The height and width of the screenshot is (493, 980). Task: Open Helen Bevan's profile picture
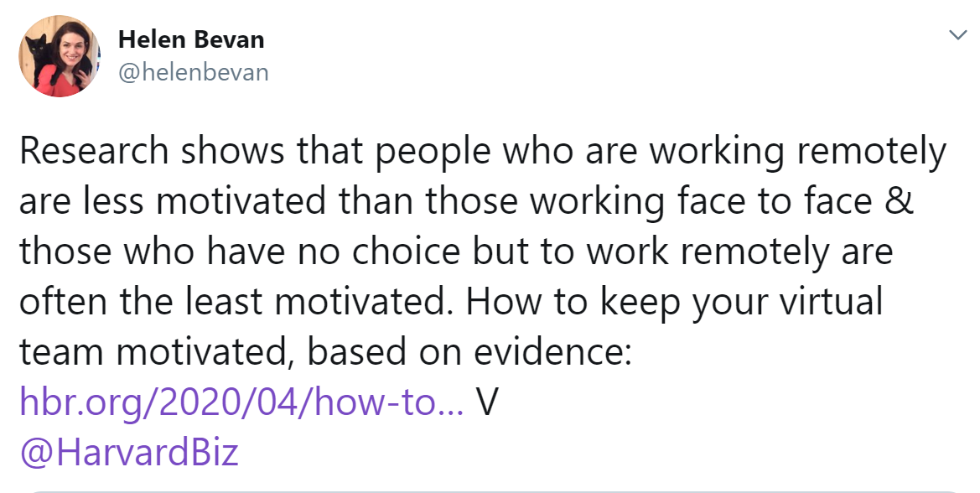(x=60, y=56)
